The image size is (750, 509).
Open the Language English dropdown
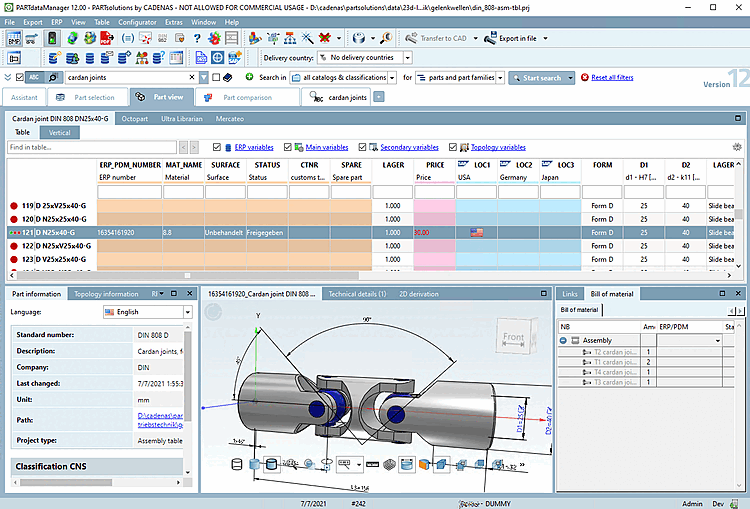click(188, 312)
